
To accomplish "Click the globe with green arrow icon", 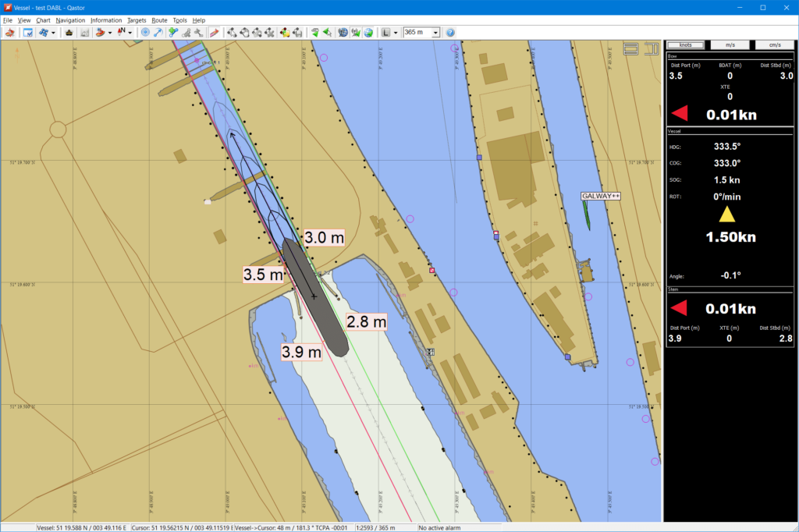I will 368,33.
